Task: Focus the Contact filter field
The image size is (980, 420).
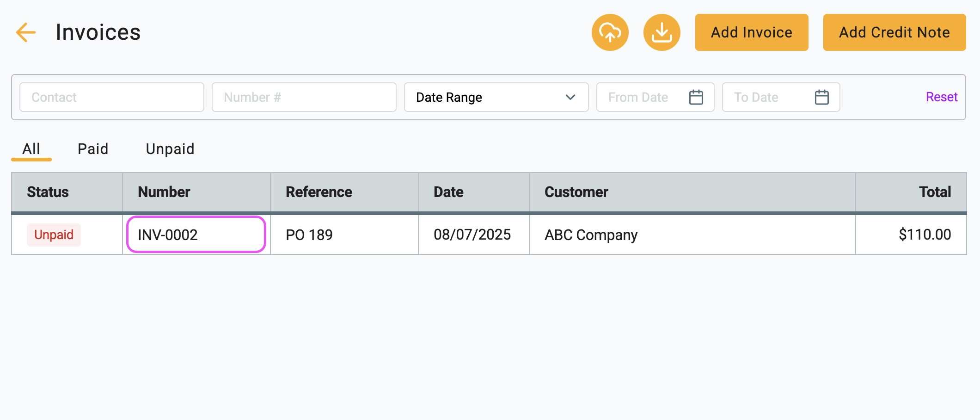Action: pos(111,97)
